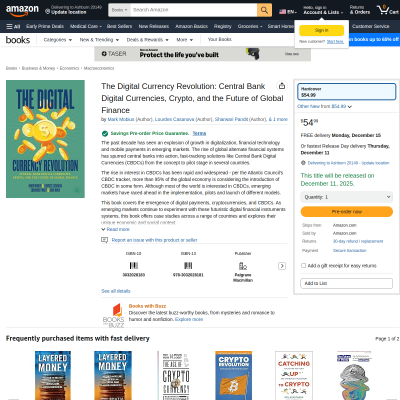Click the ISBN-10 barcode icon

(134, 266)
